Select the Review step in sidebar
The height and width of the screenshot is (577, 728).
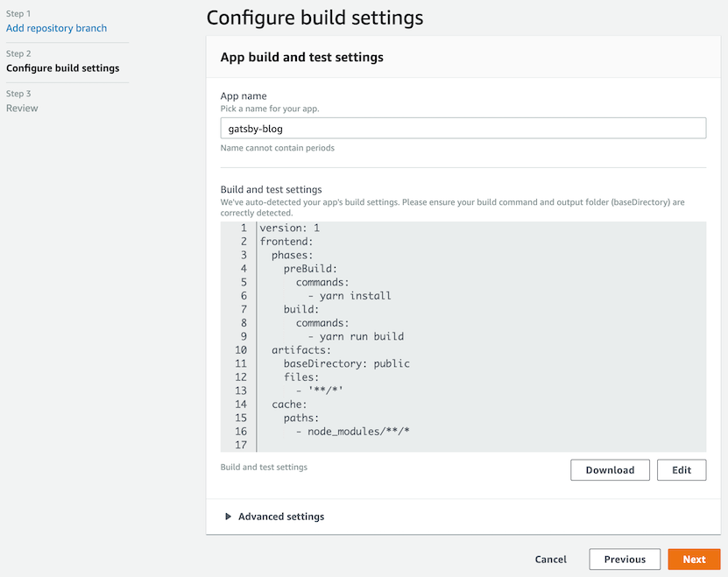point(22,109)
